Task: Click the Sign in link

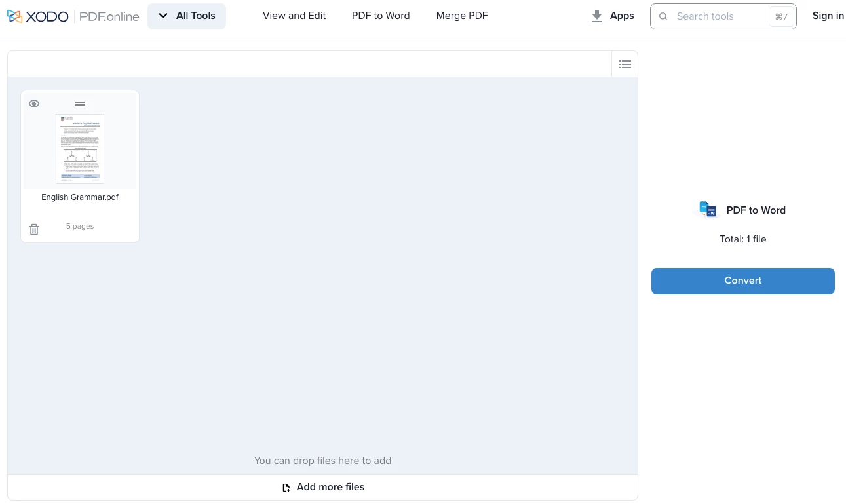Action: pos(828,16)
